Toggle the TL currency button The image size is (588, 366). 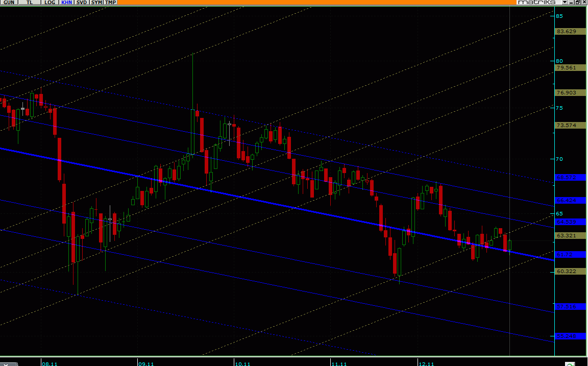[30, 2]
